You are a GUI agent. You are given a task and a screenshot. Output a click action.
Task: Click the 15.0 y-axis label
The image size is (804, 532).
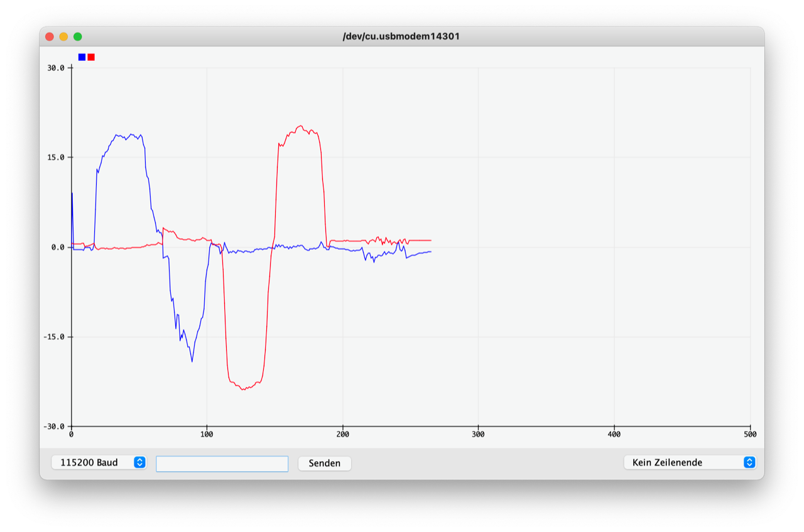click(57, 158)
